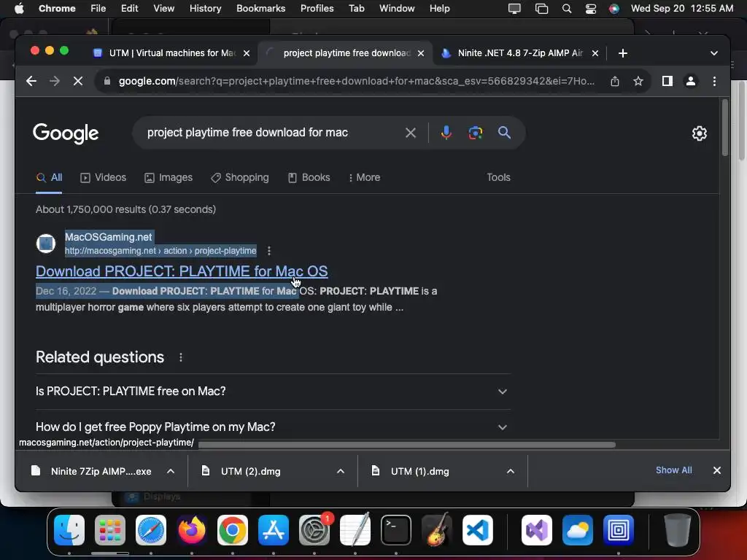Open the History menu
The width and height of the screenshot is (747, 560).
[205, 9]
